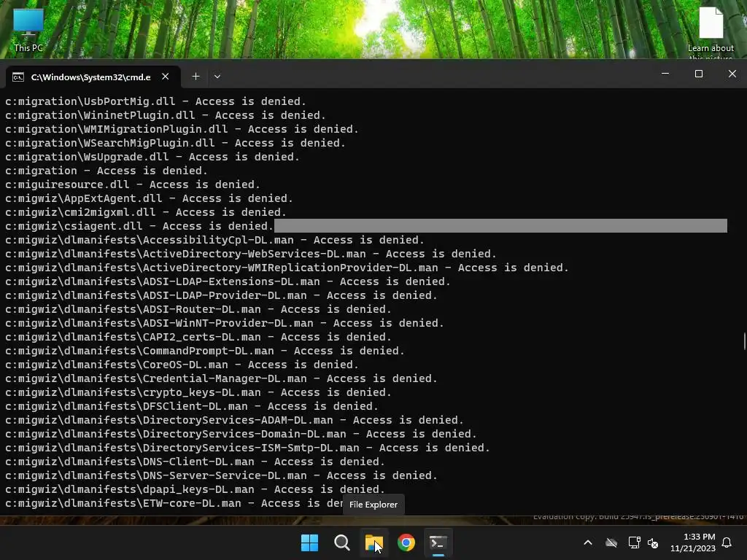747x560 pixels.
Task: Open This PC desktop icon
Action: pyautogui.click(x=28, y=30)
